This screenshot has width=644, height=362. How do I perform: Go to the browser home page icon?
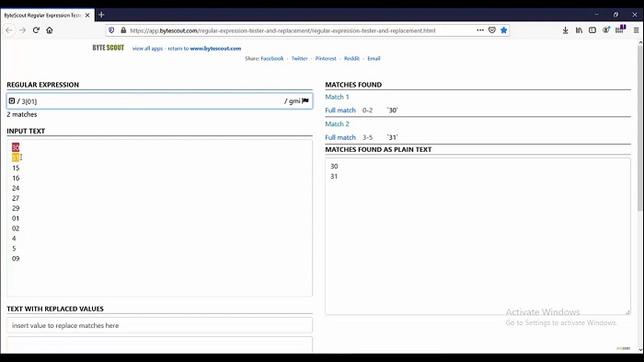pos(50,30)
